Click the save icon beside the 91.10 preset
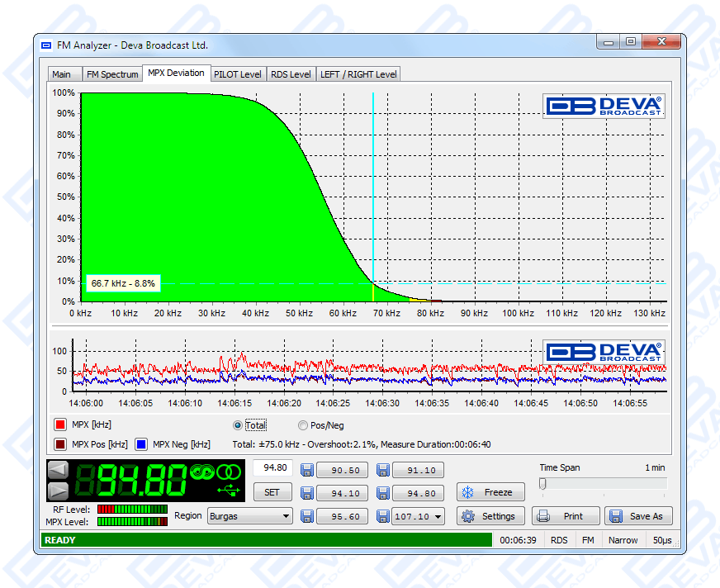Viewport: 720px width, 588px height. coord(383,471)
